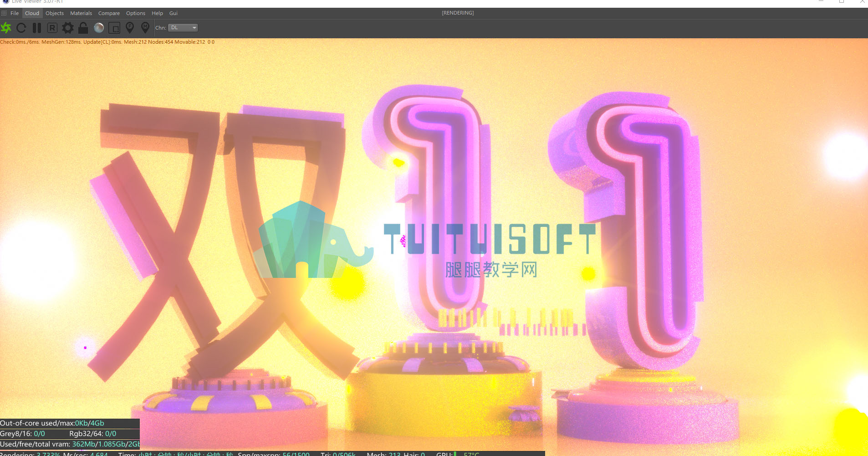Select the material picker pin (M)
The height and width of the screenshot is (456, 868).
pyautogui.click(x=145, y=28)
